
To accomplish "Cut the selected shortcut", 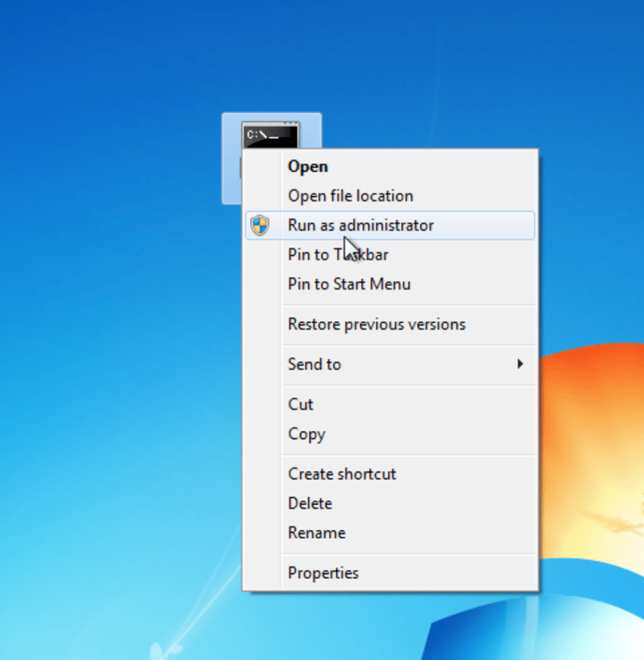I will click(x=301, y=404).
